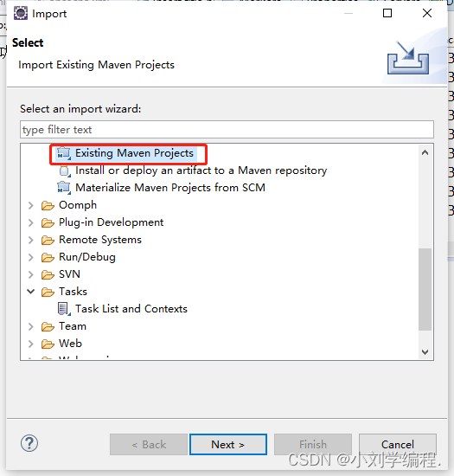Image resolution: width=454 pixels, height=476 pixels.
Task: Click the SVN folder icon
Action: tap(48, 274)
